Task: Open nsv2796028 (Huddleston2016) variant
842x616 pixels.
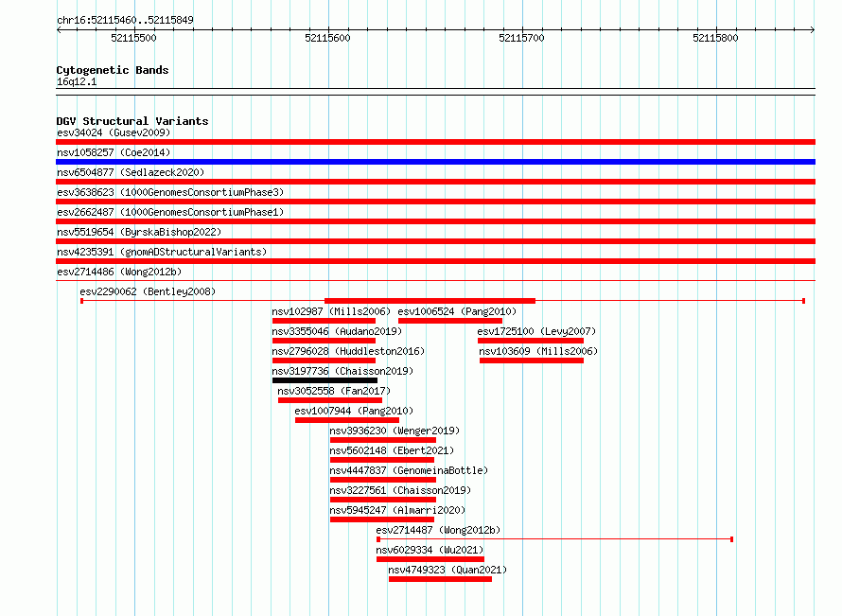Action: click(x=348, y=351)
